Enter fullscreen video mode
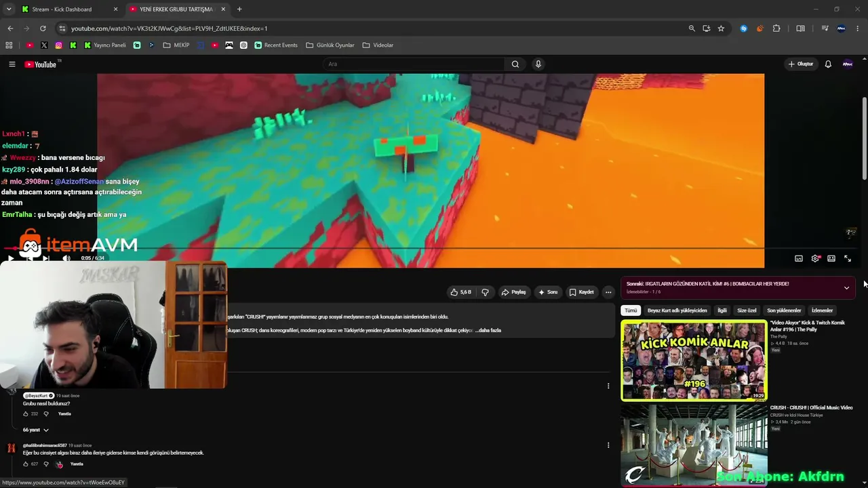Image resolution: width=868 pixels, height=488 pixels. click(x=848, y=258)
